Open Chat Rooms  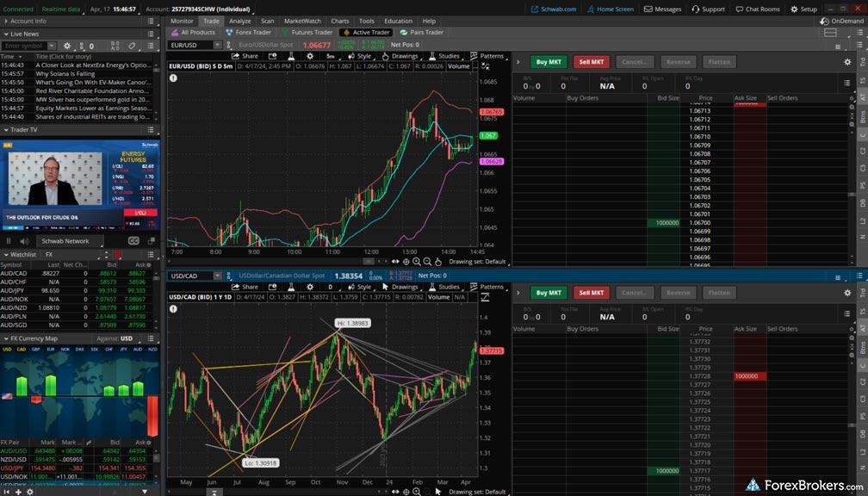click(758, 9)
